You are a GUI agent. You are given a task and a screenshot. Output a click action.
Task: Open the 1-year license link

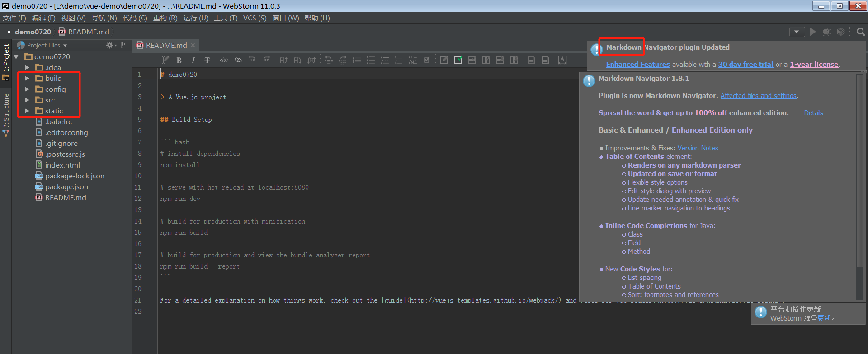tap(814, 64)
